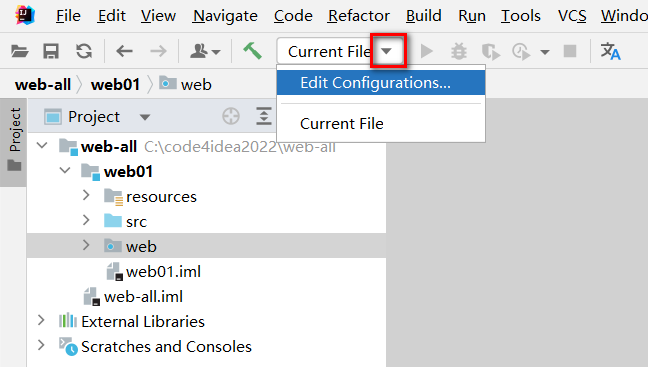Expand the resources folder node
The width and height of the screenshot is (648, 367).
point(86,195)
